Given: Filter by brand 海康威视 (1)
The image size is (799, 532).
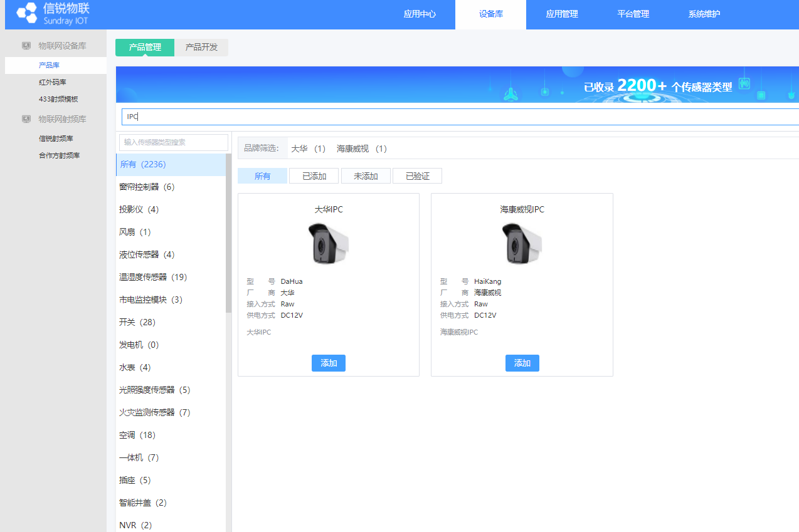Looking at the screenshot, I should [x=362, y=149].
